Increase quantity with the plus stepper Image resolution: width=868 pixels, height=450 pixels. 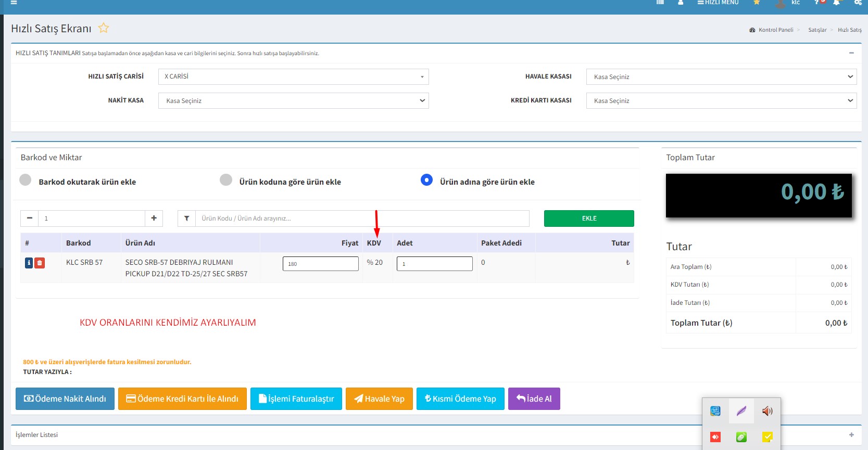pos(154,218)
